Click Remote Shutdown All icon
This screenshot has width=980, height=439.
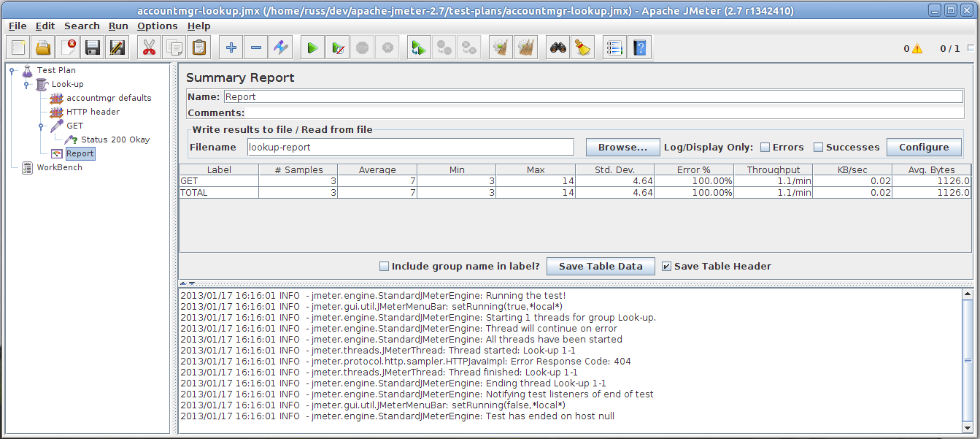click(x=468, y=48)
